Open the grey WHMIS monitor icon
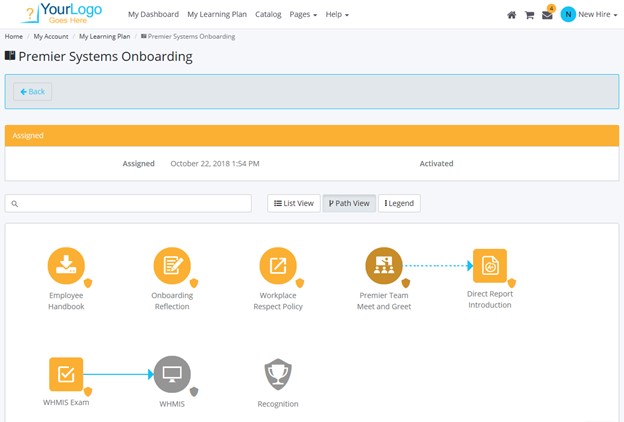The image size is (624, 422). pyautogui.click(x=171, y=374)
